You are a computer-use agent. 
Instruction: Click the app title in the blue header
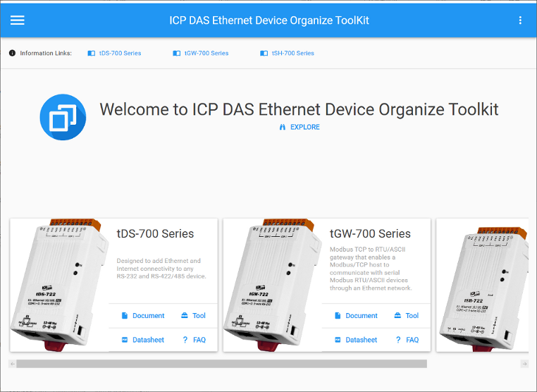click(269, 20)
